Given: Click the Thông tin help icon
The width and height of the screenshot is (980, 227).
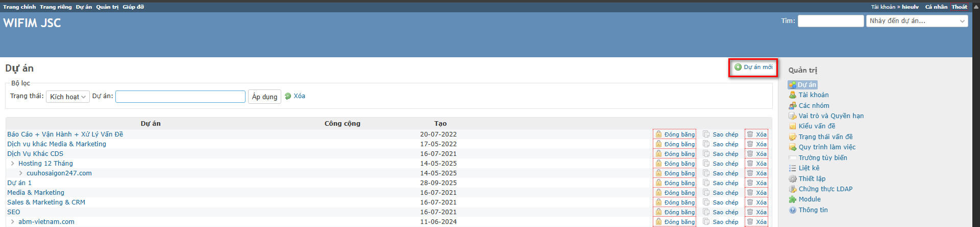Looking at the screenshot, I should 792,210.
